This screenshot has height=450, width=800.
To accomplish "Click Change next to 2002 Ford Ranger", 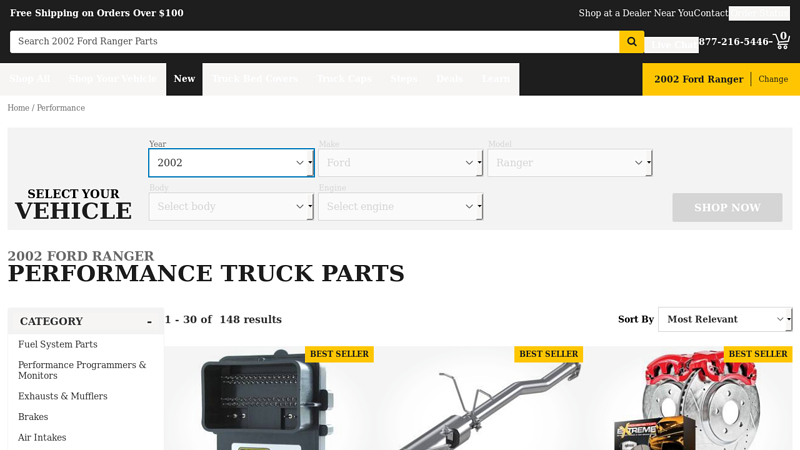I will [x=773, y=79].
